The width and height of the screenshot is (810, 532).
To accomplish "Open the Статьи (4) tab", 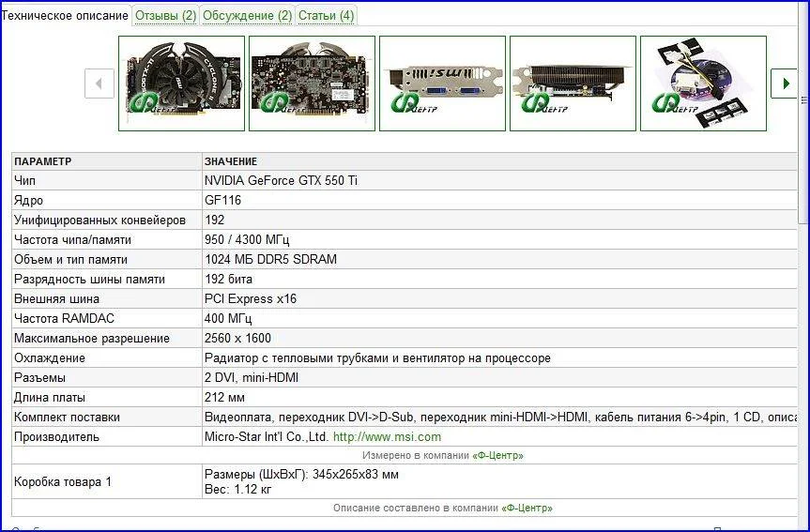I will coord(326,16).
